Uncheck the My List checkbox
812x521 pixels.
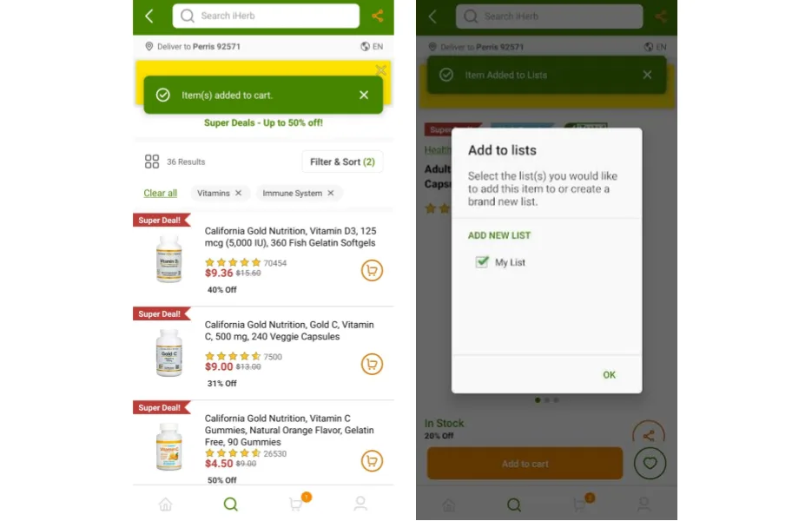[482, 262]
